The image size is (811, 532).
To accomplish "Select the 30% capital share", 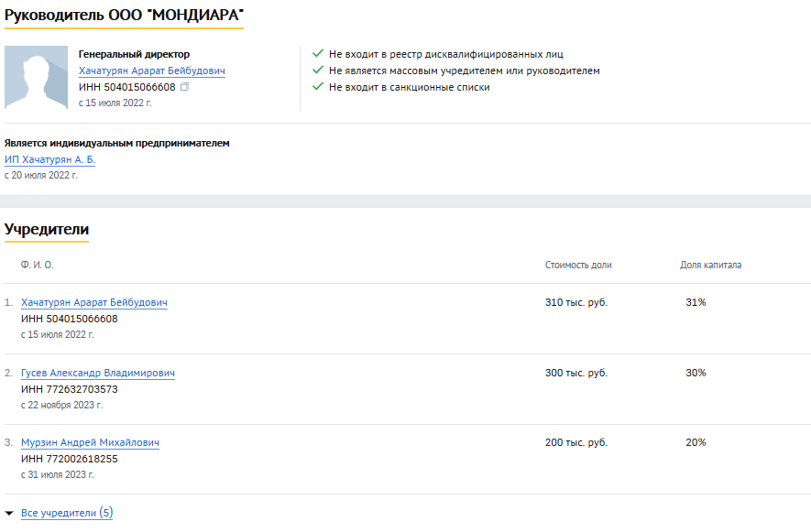I will pos(696,373).
